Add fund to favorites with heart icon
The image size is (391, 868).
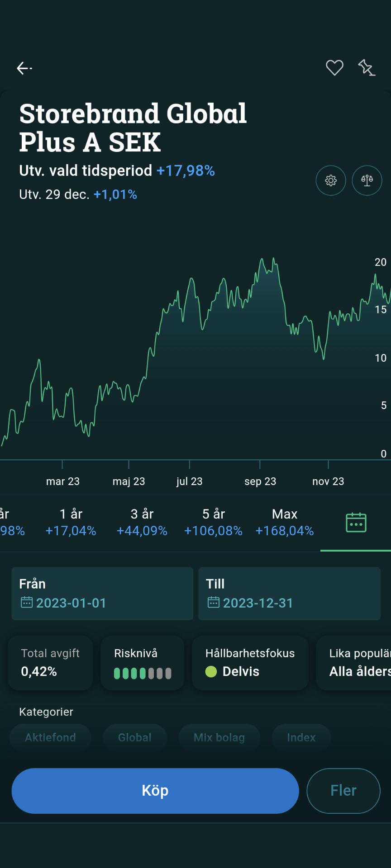334,68
